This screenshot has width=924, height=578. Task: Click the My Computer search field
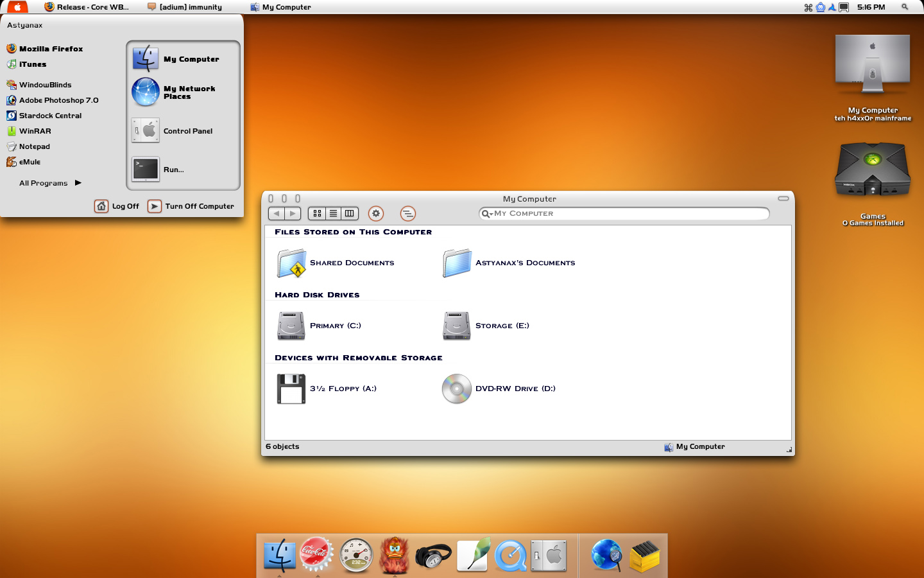point(626,213)
